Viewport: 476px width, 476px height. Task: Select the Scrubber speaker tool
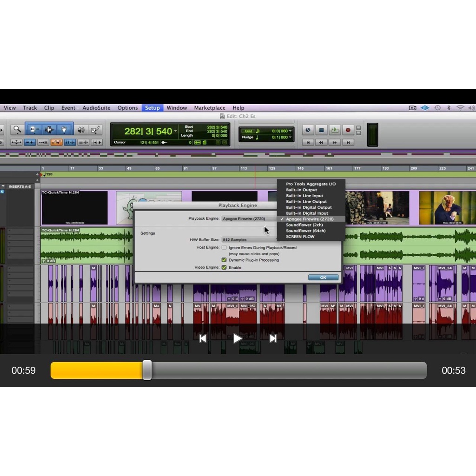click(80, 130)
